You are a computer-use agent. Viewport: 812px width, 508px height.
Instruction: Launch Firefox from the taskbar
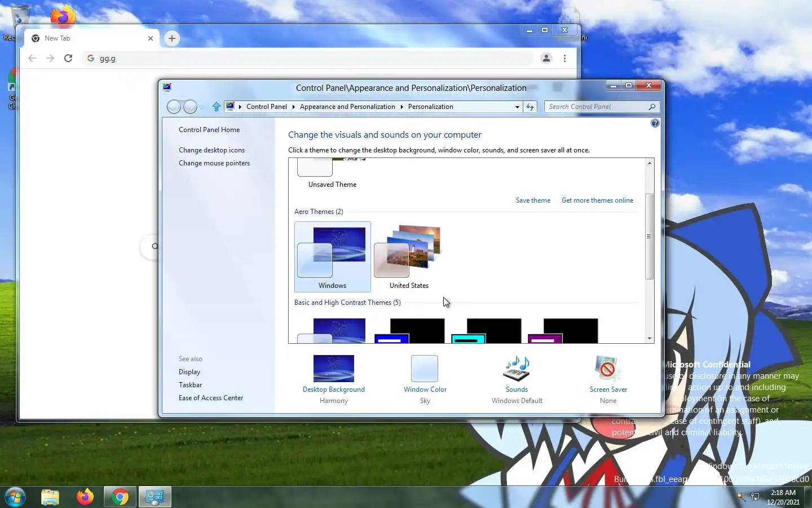tap(85, 497)
